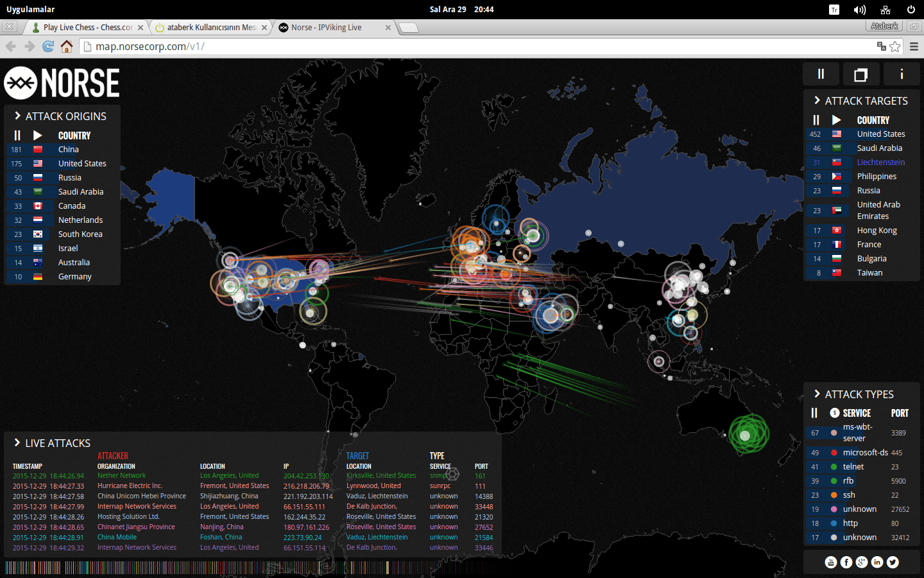924x578 pixels.
Task: Open Norse Twitter social icon
Action: (x=893, y=563)
